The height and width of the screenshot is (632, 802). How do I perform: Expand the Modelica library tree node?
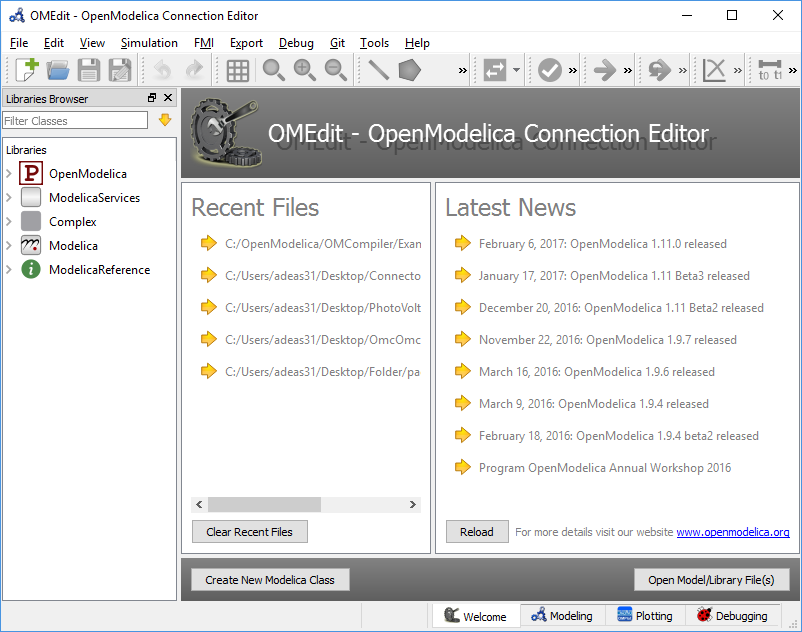[x=9, y=246]
